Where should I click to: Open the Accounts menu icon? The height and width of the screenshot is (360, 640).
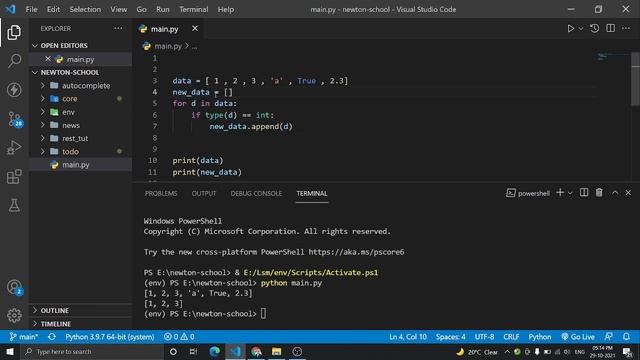[x=14, y=287]
